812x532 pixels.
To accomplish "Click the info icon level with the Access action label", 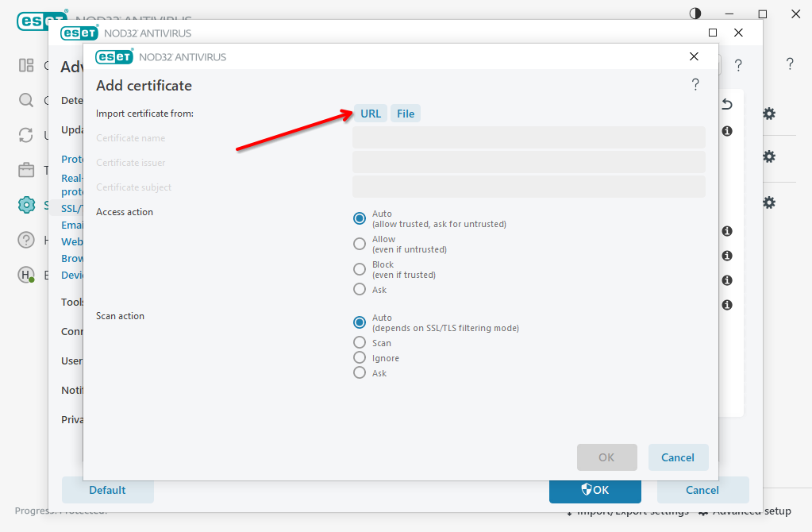I will (727, 231).
